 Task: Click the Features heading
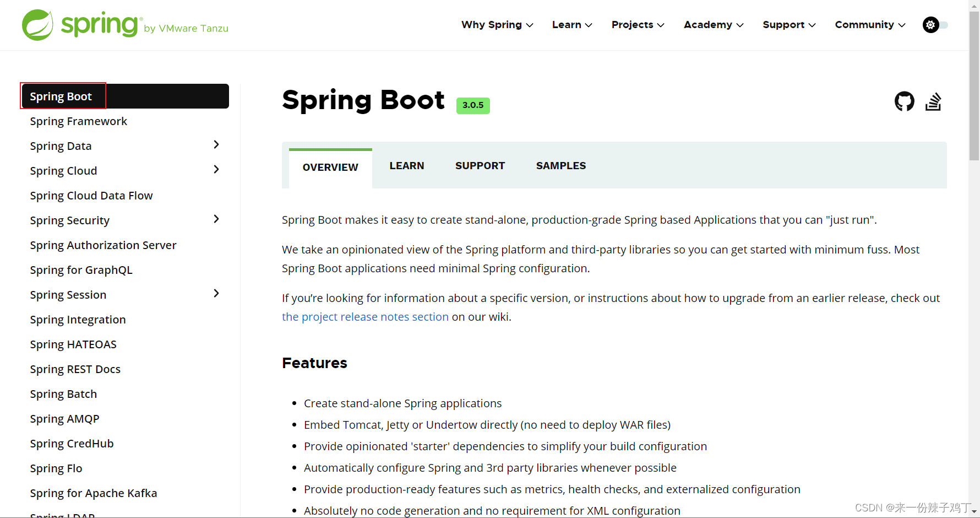314,363
